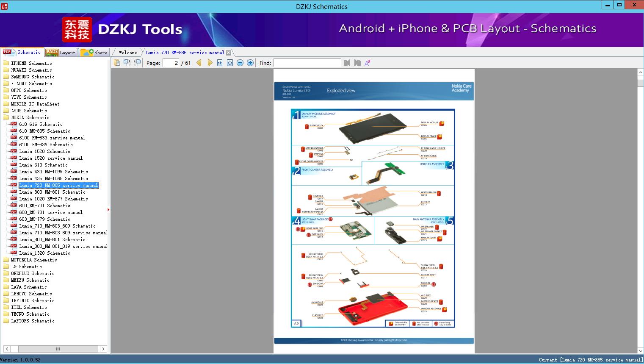
Task: Open Lumia_710_RM-803_809 Schematic
Action: point(58,226)
